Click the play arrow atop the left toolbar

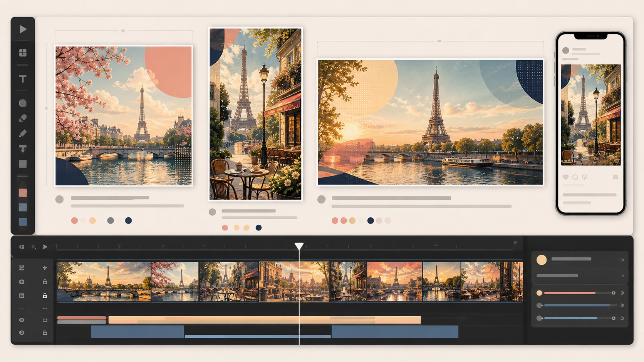[x=23, y=29]
